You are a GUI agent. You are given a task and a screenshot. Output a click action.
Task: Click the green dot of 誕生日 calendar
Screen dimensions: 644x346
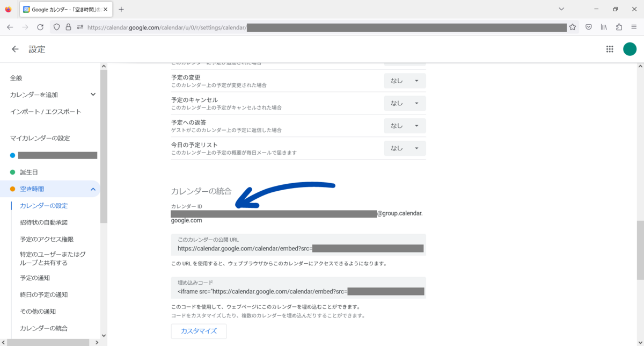pyautogui.click(x=13, y=172)
